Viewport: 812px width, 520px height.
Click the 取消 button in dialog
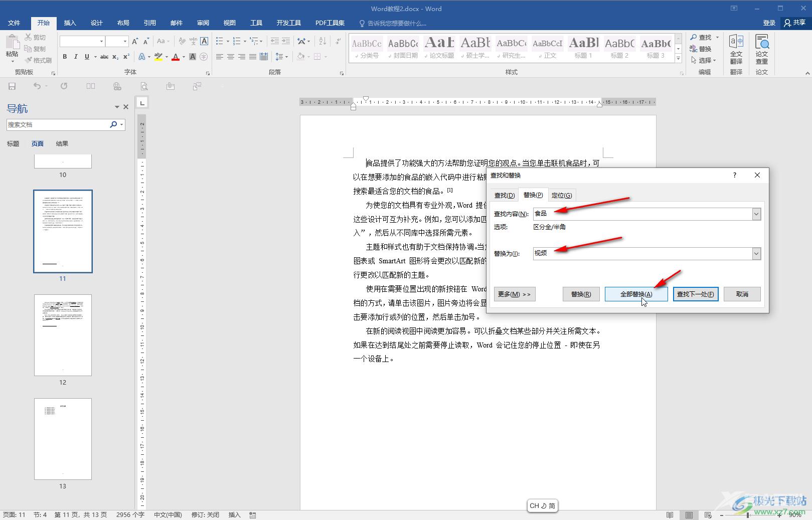[x=742, y=294]
